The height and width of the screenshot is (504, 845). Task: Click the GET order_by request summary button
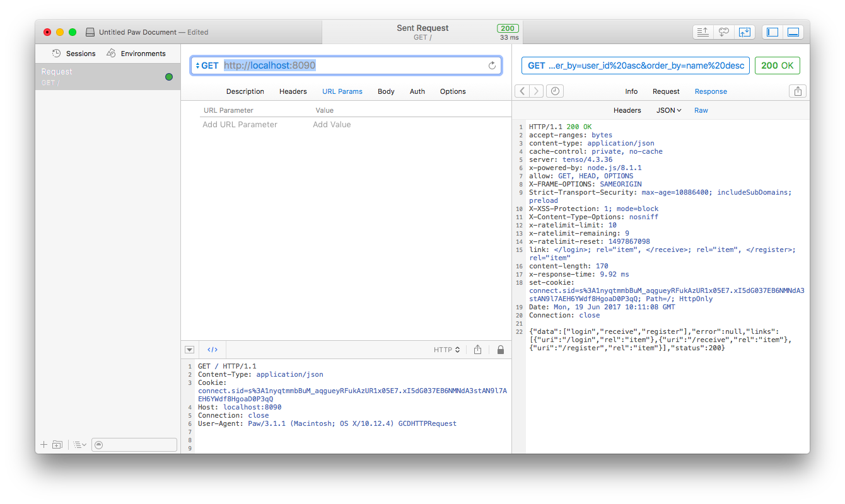point(636,66)
